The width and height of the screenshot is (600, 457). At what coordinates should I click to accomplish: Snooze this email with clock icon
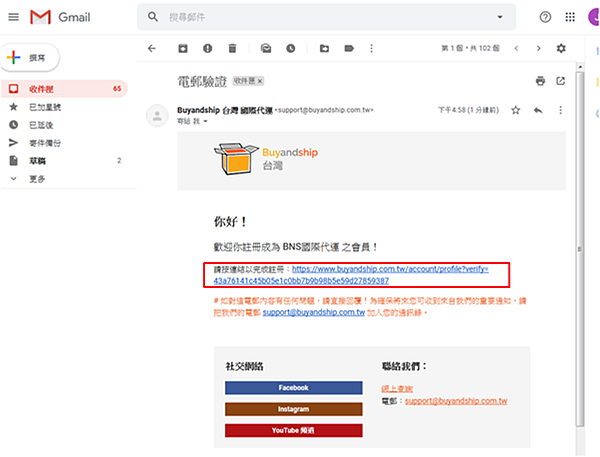click(291, 48)
